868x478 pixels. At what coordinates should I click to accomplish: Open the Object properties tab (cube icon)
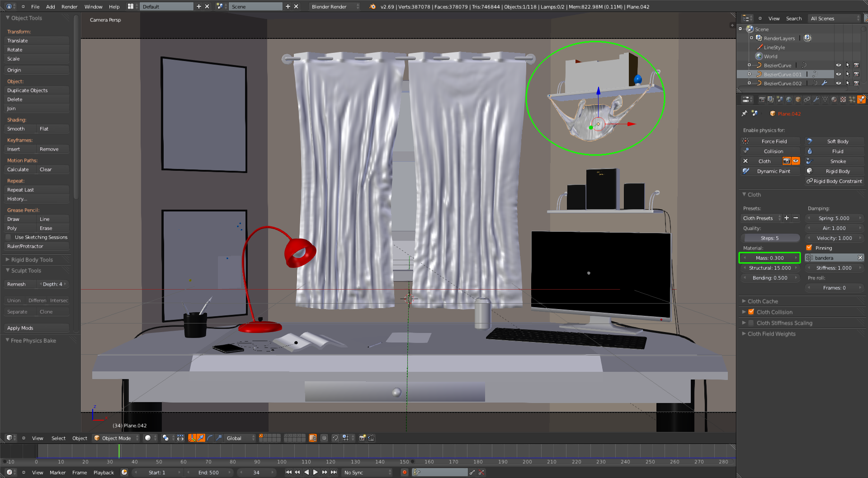click(798, 99)
